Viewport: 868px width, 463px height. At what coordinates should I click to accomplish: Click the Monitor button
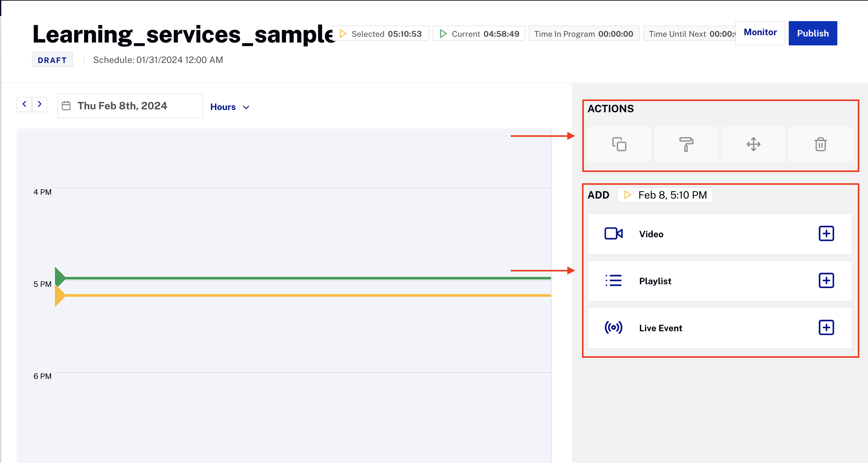(x=760, y=33)
